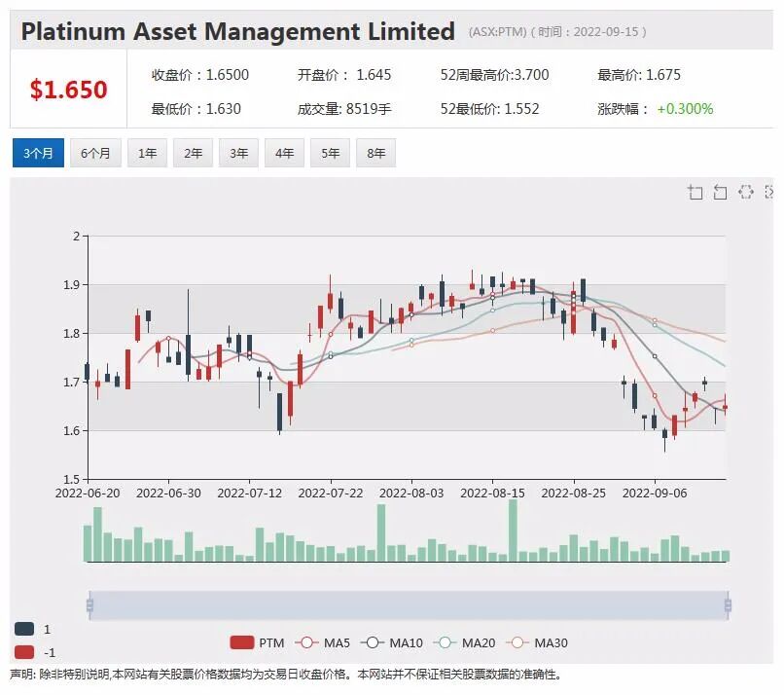This screenshot has width=784, height=695.
Task: Click the 52周最高价:3.700 value
Action: [494, 75]
